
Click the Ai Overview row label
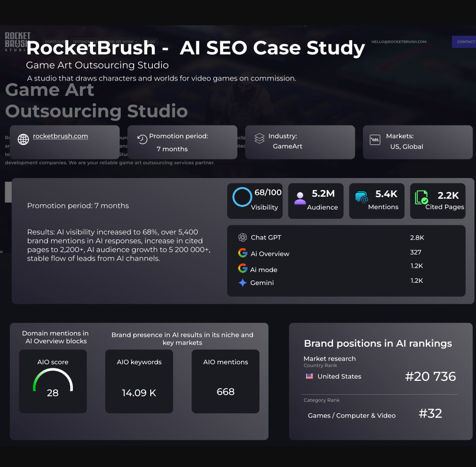(270, 254)
